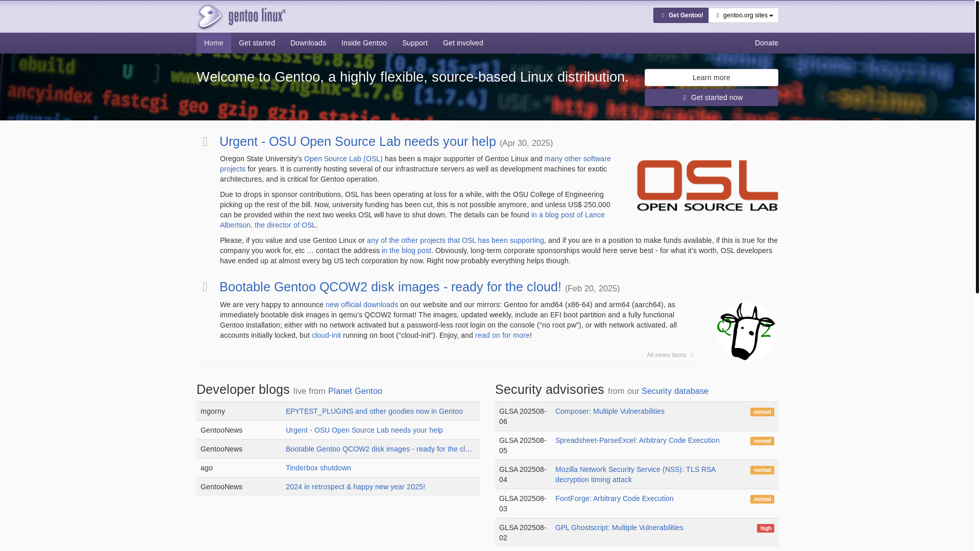
Task: Open Urgent OSU post in Developer blogs
Action: [x=364, y=430]
